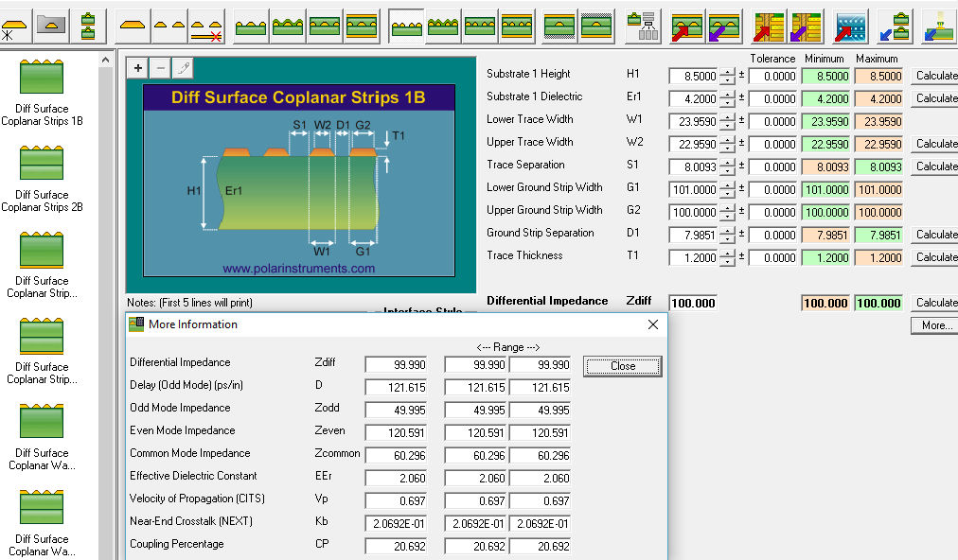Click the two-trace icon with red X
Screen dimensions: 958x560
[x=205, y=26]
